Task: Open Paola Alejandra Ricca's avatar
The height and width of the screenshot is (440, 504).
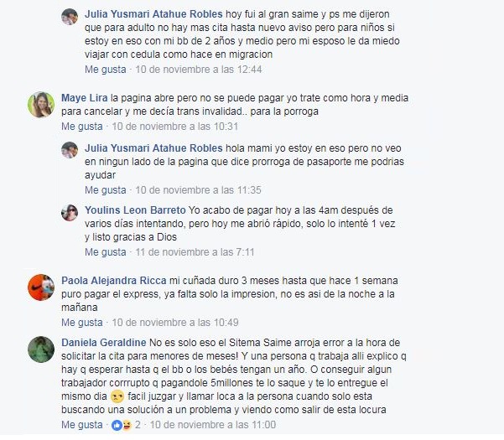Action: [x=41, y=287]
